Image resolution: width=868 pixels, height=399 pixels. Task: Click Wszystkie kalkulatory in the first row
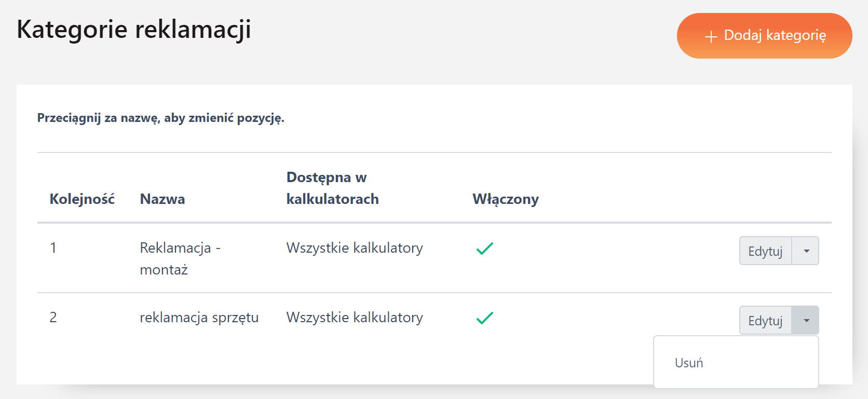[355, 248]
